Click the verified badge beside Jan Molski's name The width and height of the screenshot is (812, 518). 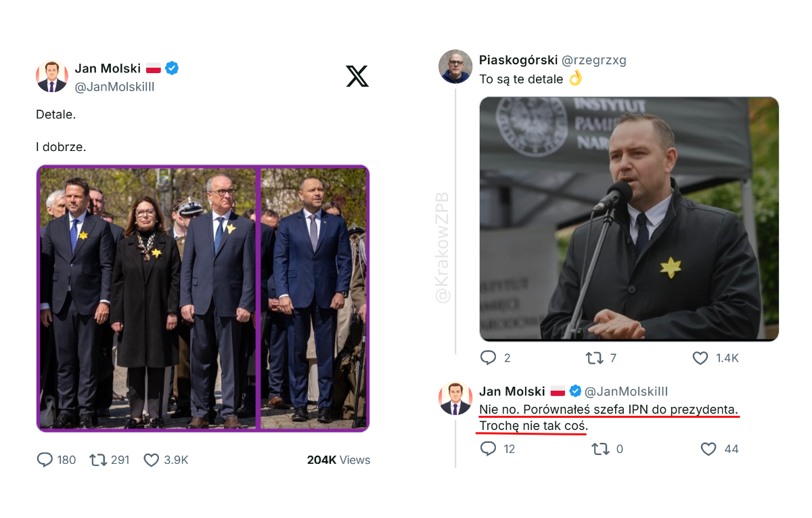pos(172,68)
